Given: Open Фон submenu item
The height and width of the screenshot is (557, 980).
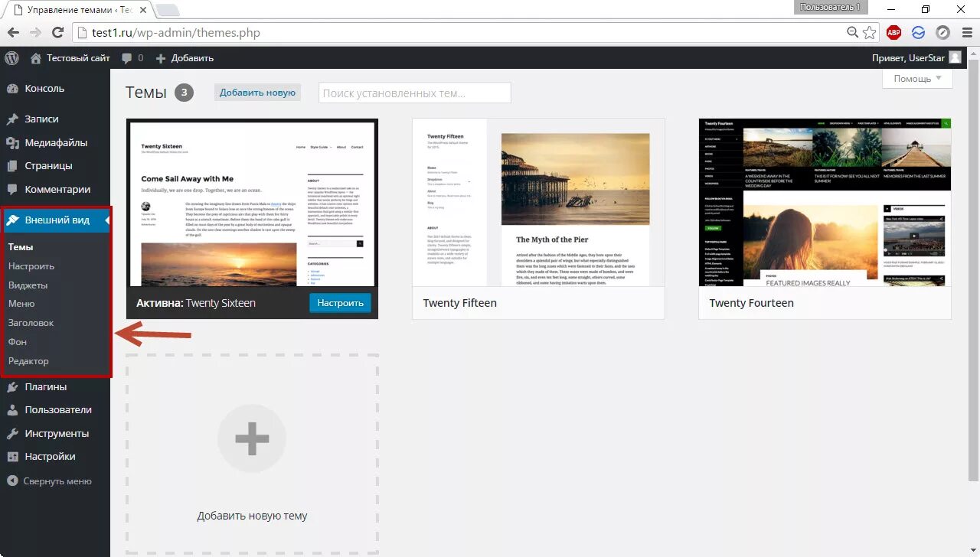Looking at the screenshot, I should pos(18,342).
